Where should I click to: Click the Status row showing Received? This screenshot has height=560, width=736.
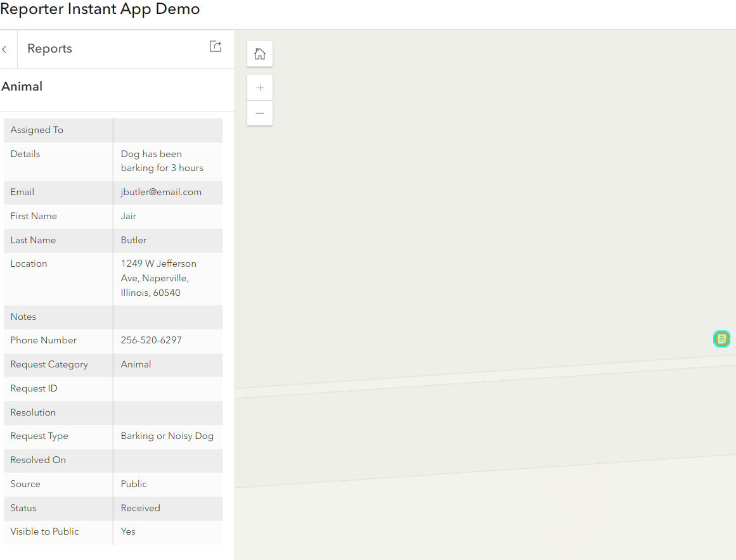[x=140, y=508]
